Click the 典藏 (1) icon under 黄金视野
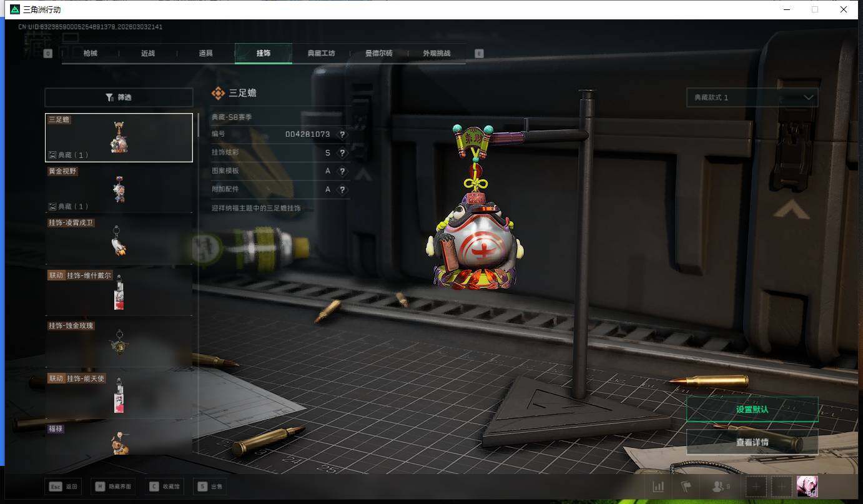The height and width of the screenshot is (504, 863). (53, 206)
